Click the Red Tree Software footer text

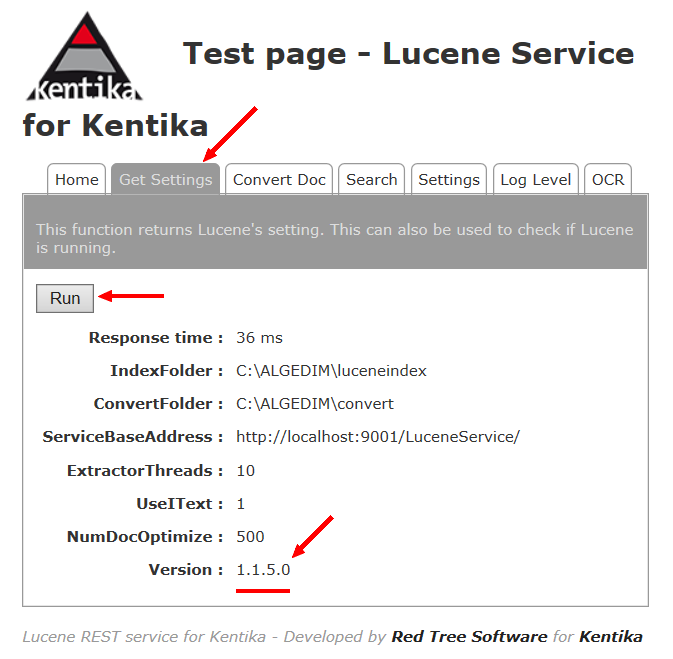pos(469,637)
